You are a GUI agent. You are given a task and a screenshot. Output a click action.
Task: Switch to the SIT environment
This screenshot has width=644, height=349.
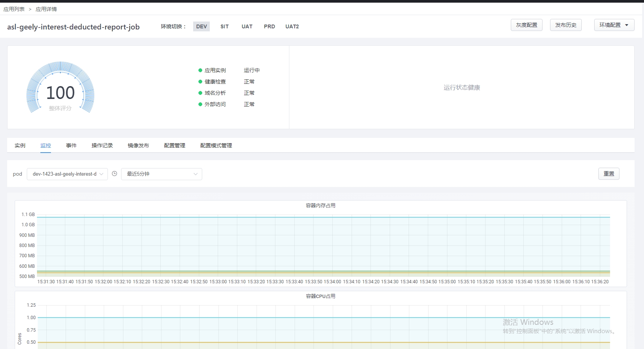click(x=224, y=26)
